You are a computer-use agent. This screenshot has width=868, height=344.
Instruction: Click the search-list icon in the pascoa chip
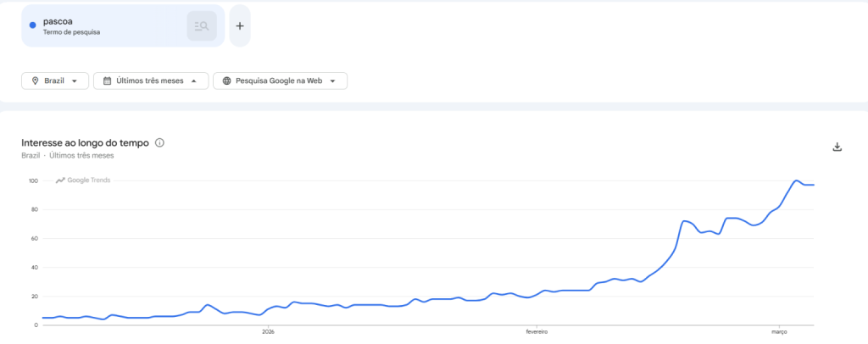point(202,26)
